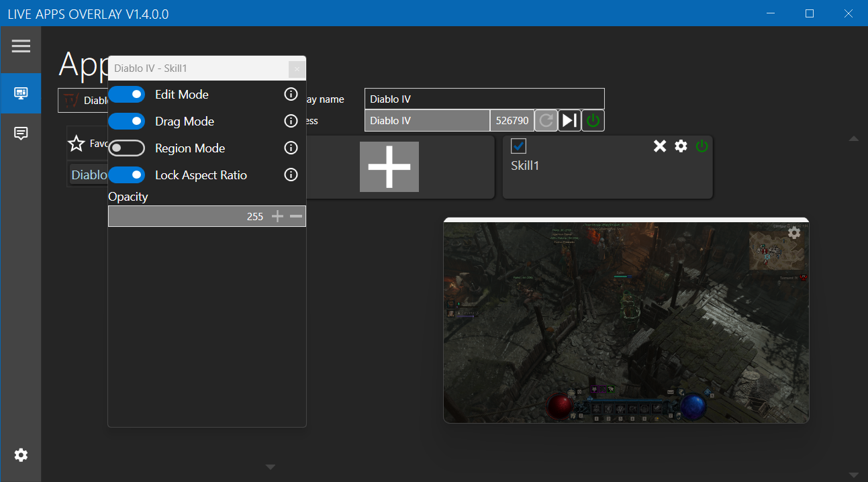Refresh the process list
Image resolution: width=868 pixels, height=482 pixels.
coord(546,121)
